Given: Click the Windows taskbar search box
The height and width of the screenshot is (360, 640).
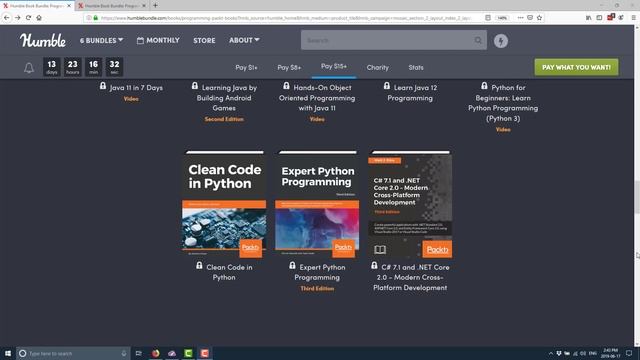Looking at the screenshot, I should coord(73,353).
